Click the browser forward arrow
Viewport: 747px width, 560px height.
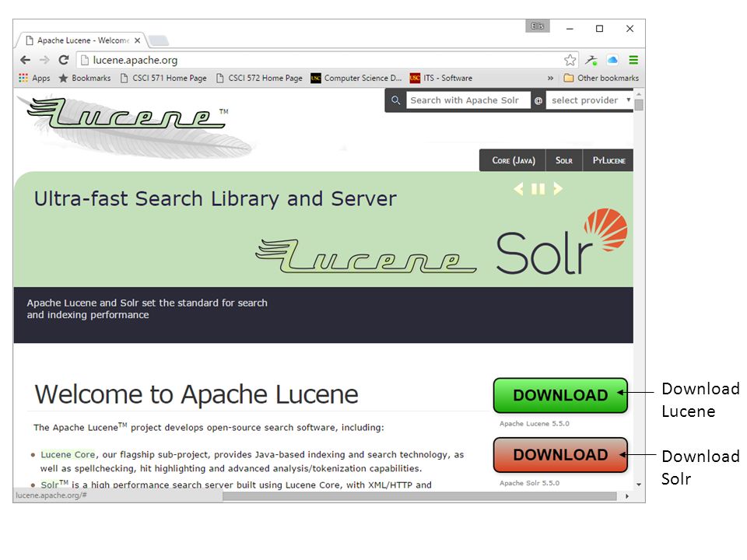click(x=44, y=60)
